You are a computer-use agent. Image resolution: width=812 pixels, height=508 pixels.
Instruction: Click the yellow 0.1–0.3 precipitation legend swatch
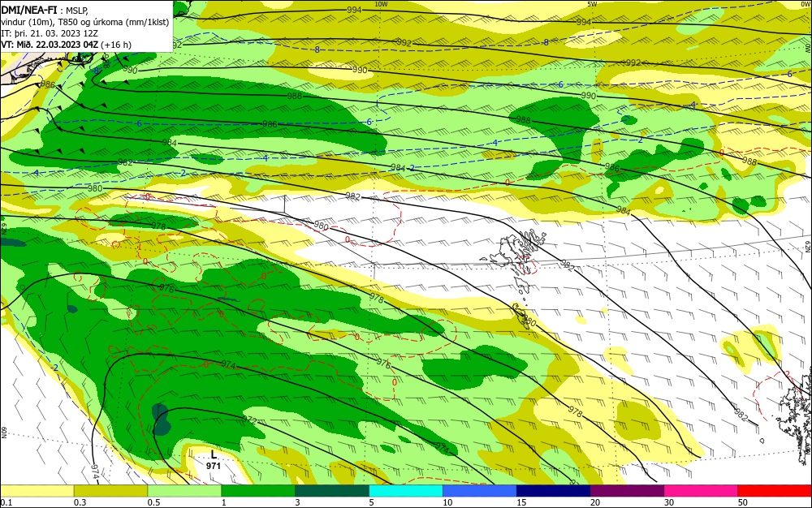click(x=37, y=491)
